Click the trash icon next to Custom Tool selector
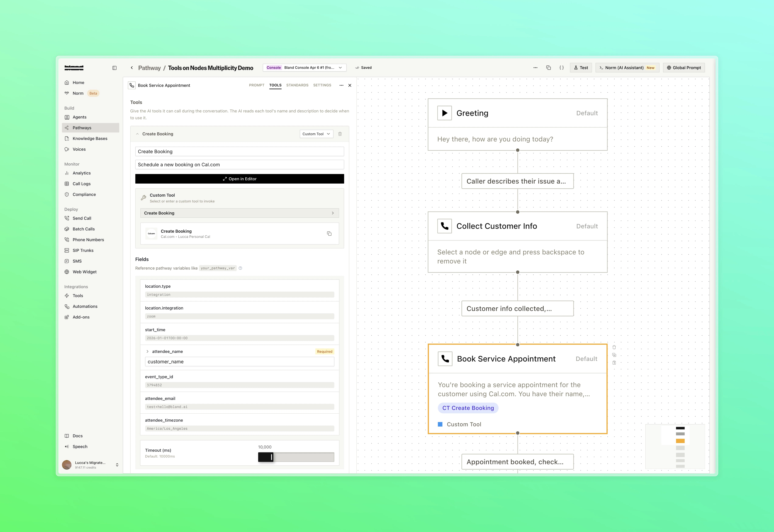774x532 pixels. tap(340, 134)
